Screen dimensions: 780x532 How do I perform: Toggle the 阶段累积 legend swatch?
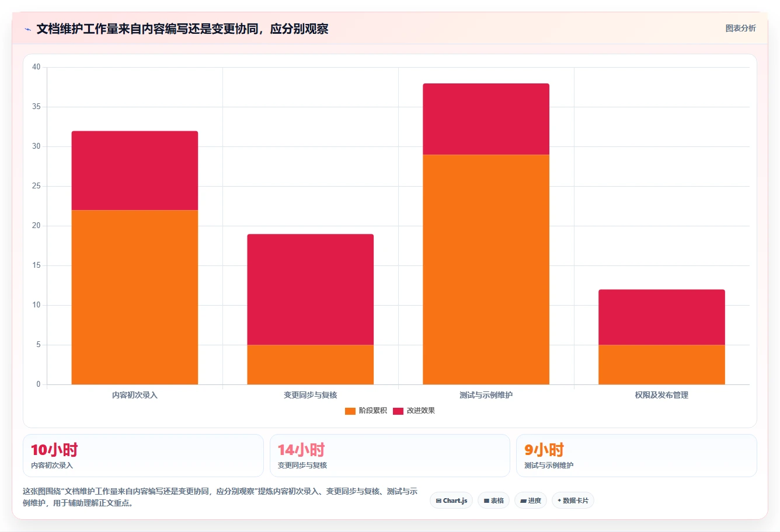pos(350,411)
